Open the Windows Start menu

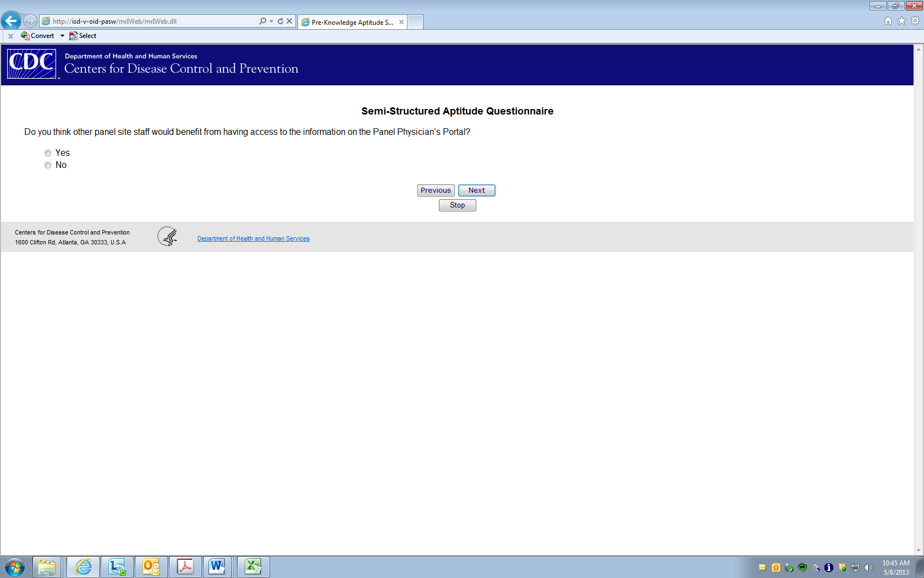pyautogui.click(x=15, y=567)
